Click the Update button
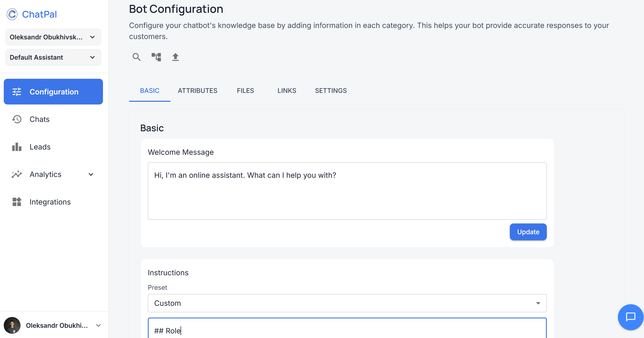644x338 pixels. (x=528, y=232)
